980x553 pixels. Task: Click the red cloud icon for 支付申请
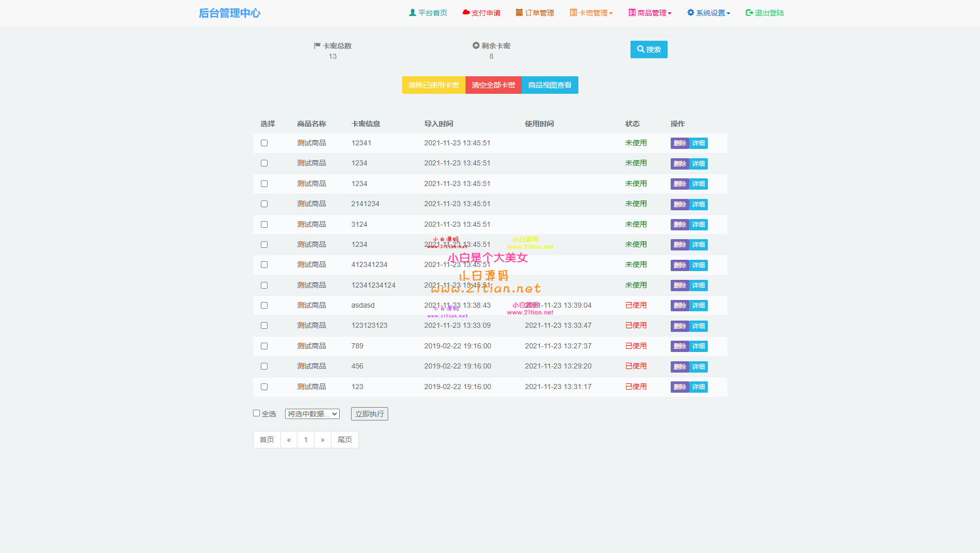[466, 12]
